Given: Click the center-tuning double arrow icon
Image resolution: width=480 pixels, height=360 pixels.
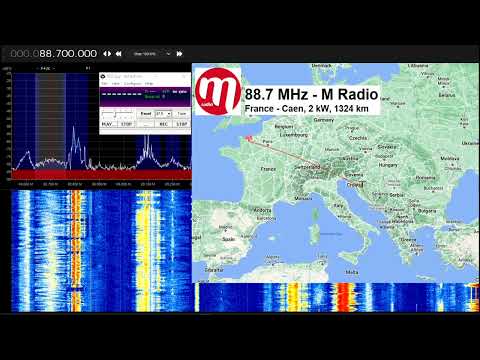Looking at the screenshot, I should click(x=107, y=54).
